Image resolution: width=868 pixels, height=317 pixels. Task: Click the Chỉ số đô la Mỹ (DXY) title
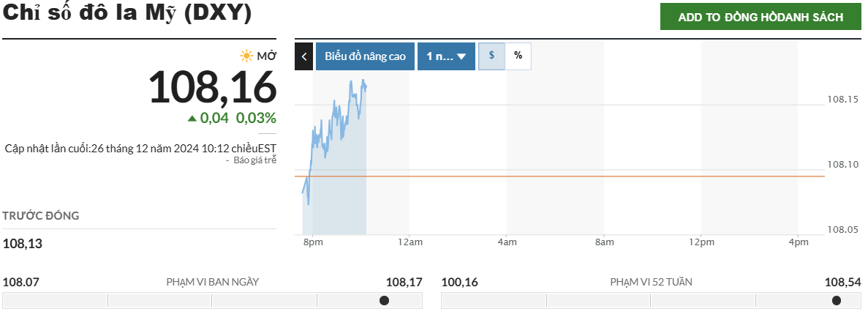click(x=127, y=14)
